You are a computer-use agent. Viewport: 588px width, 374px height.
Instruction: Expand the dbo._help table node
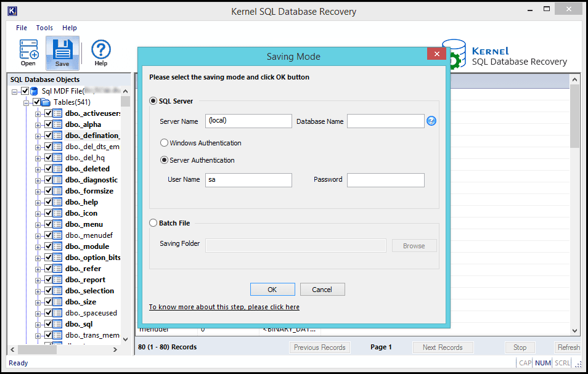point(38,203)
